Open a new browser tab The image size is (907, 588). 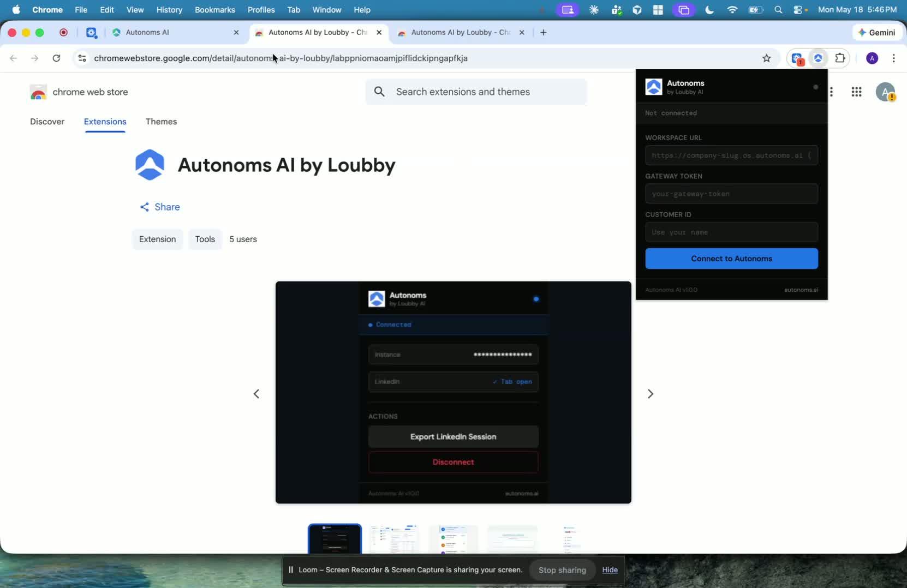point(544,32)
